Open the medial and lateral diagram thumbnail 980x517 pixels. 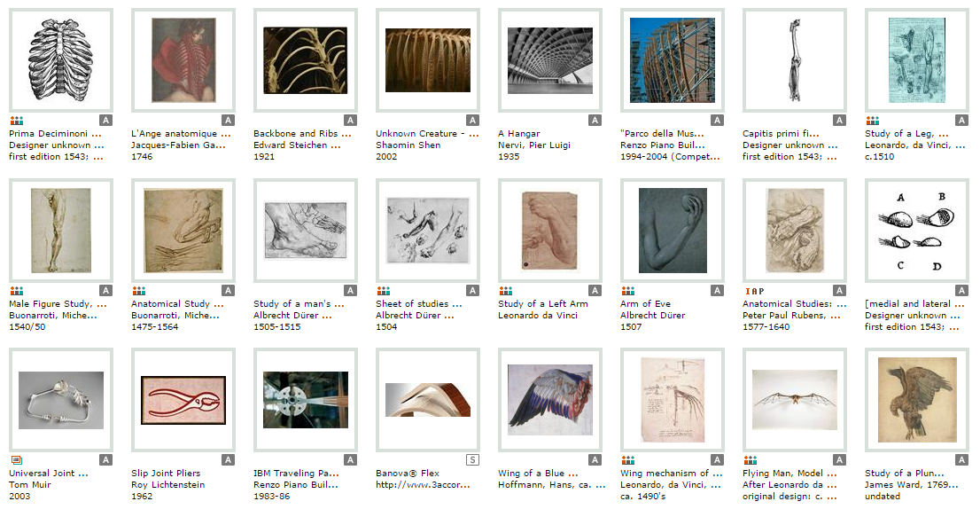click(x=917, y=230)
